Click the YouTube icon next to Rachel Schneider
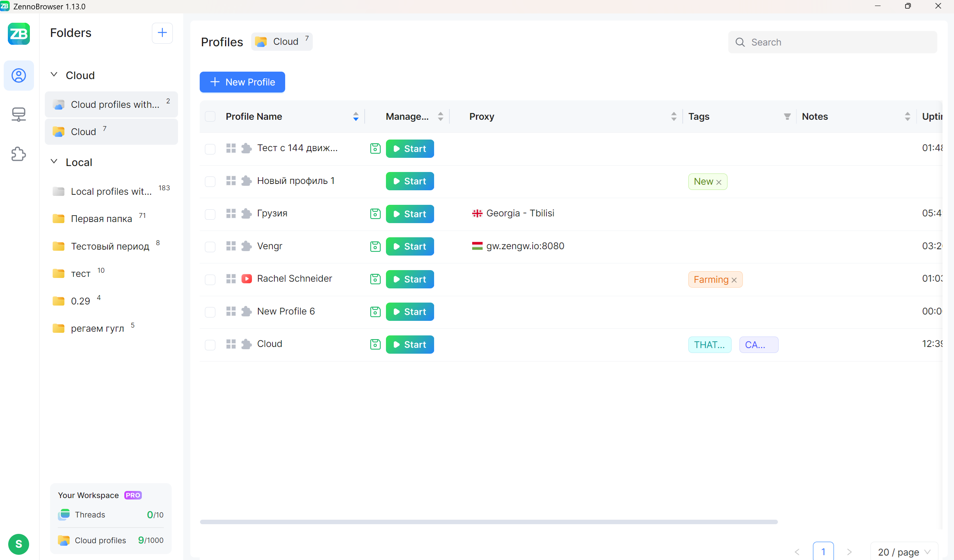 pos(246,279)
